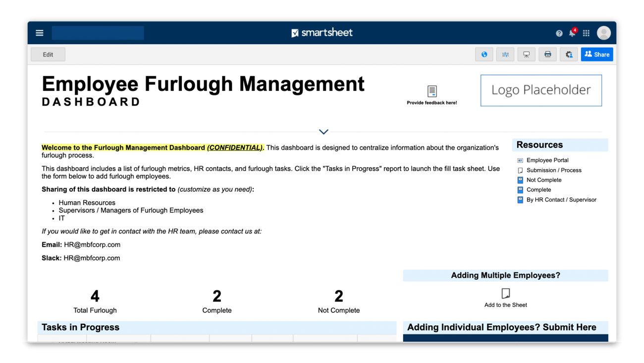Click the Edit button
This screenshot has height=363, width=644.
[x=48, y=55]
